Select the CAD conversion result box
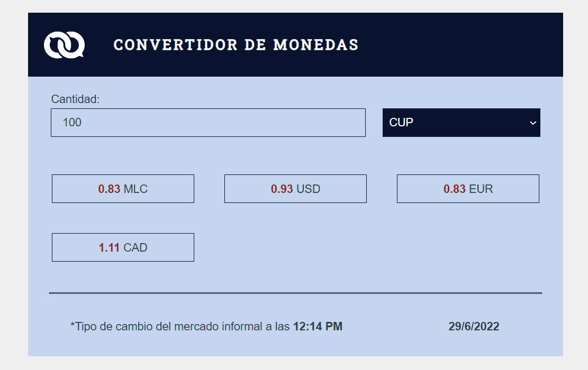 (123, 247)
